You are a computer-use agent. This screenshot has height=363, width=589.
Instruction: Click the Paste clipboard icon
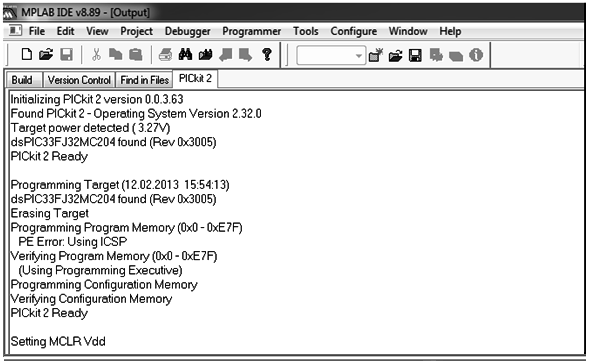coord(136,55)
